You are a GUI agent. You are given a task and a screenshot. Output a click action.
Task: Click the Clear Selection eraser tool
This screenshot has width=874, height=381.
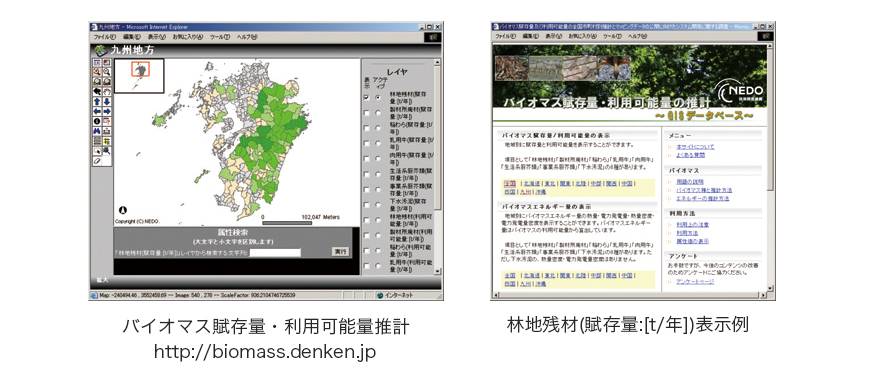(x=97, y=161)
